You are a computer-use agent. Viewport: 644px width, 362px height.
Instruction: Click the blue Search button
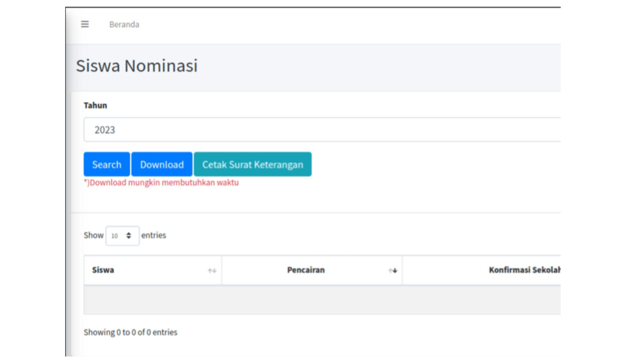pos(107,165)
